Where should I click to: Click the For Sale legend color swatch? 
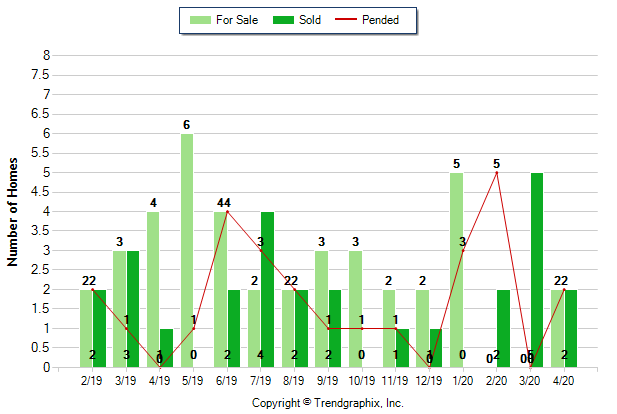[199, 19]
